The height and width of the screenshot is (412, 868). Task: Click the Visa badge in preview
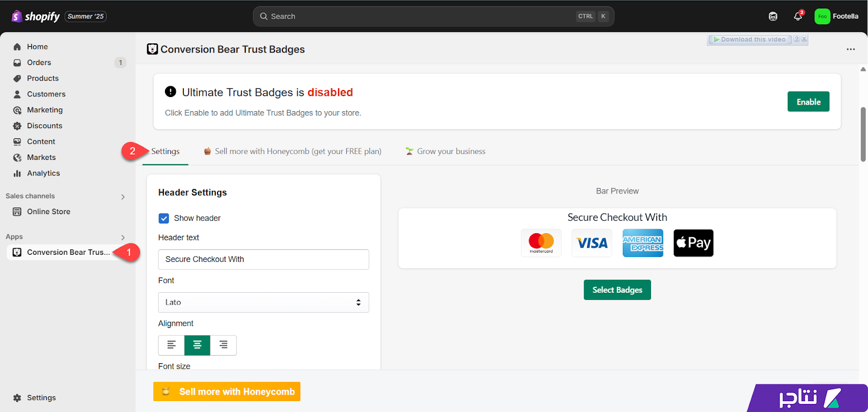click(592, 243)
